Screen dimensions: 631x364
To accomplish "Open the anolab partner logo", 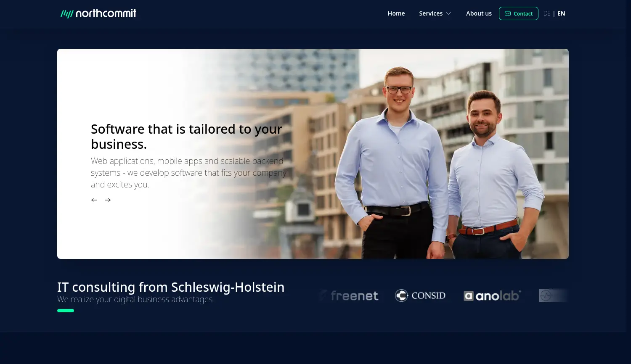I will tap(492, 295).
